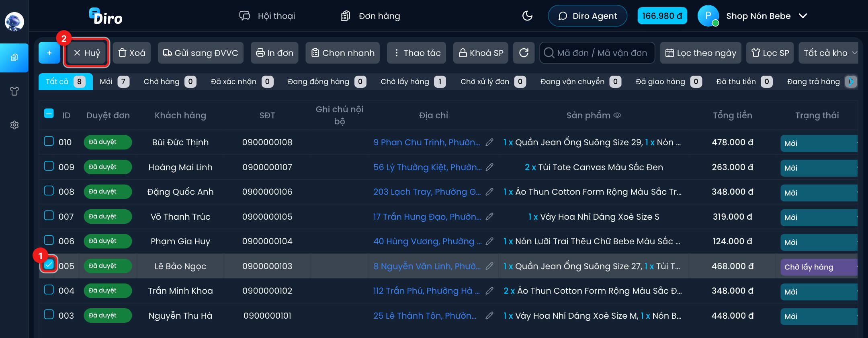Click the Diro logo
This screenshot has height=338, width=868.
(x=106, y=16)
